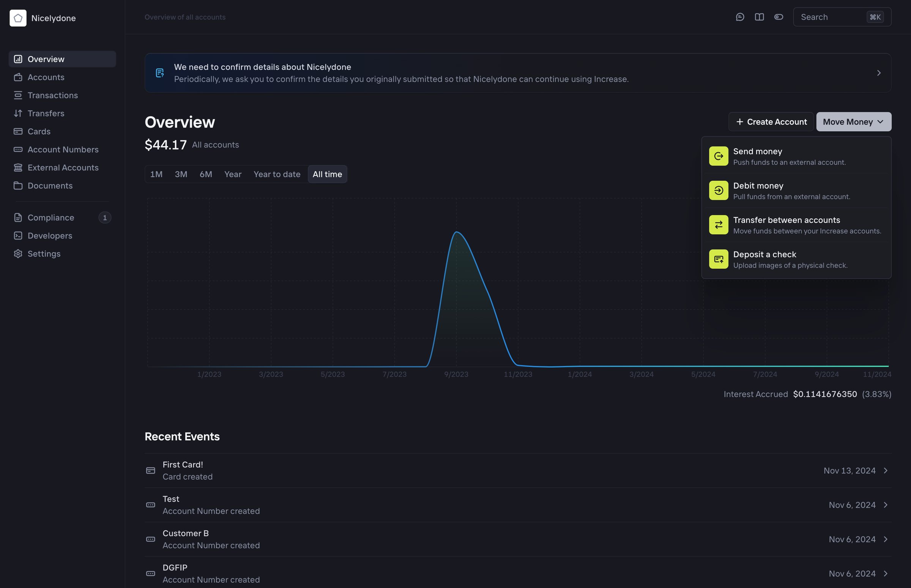Screen dimensions: 911x588
Task: Go to Overview in sidebar
Action: [62, 59]
